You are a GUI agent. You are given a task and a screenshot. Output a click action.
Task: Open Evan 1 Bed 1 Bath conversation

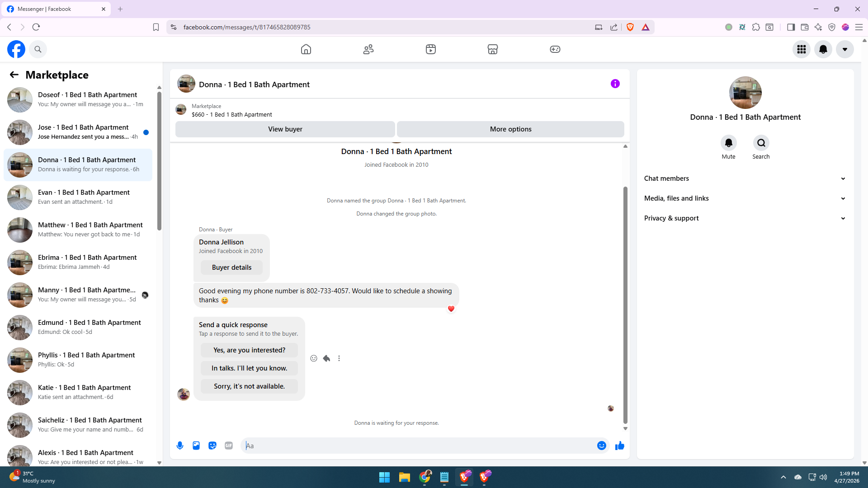click(x=78, y=197)
